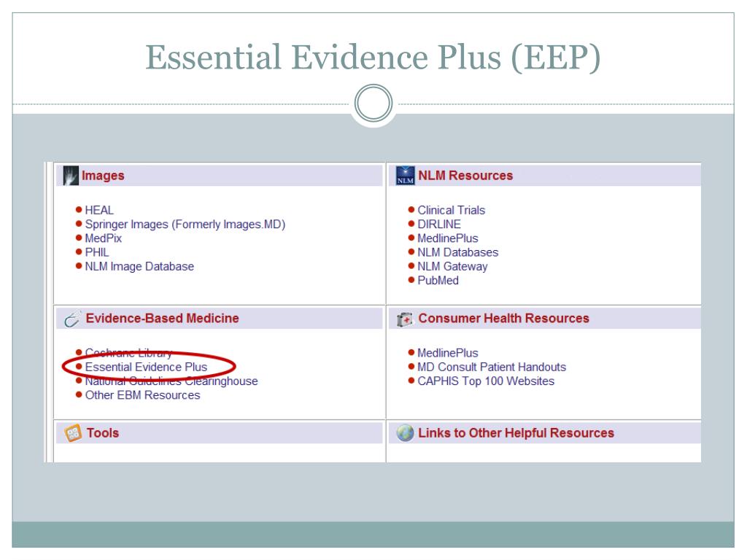Open the PubMed link
The width and height of the screenshot is (747, 560).
(438, 281)
